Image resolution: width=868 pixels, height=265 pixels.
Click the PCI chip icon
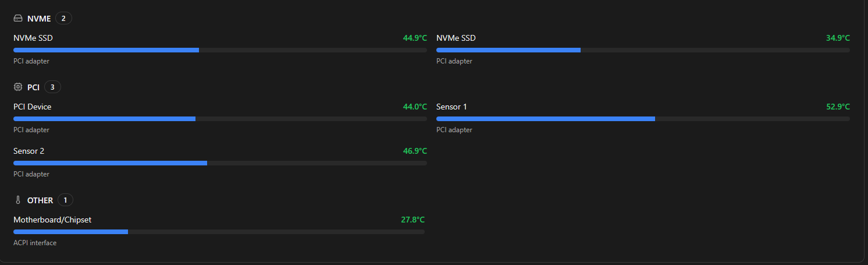point(17,87)
